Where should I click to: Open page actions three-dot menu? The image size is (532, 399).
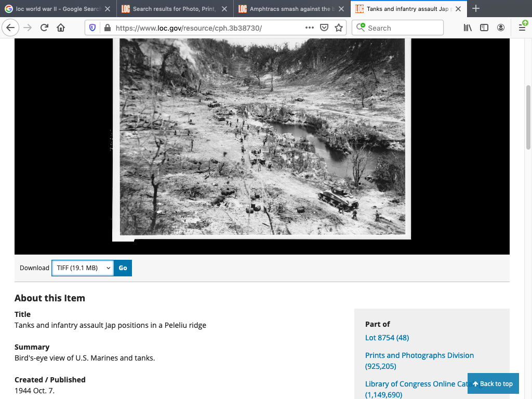pos(310,28)
